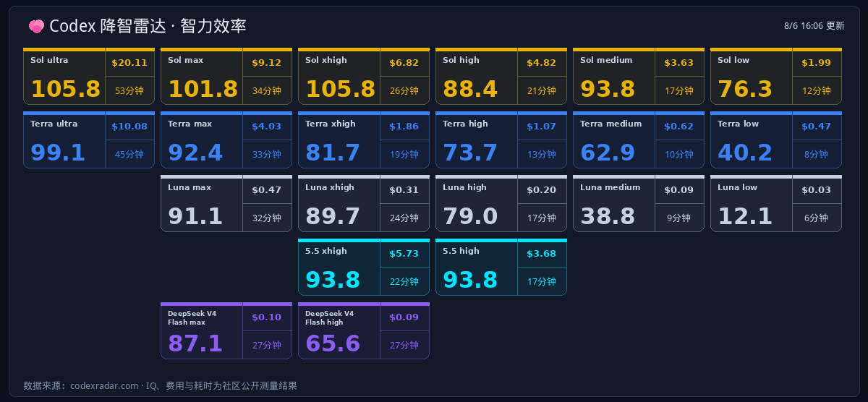Select the 'Sol medium' card label
The width and height of the screenshot is (868, 402).
click(606, 60)
